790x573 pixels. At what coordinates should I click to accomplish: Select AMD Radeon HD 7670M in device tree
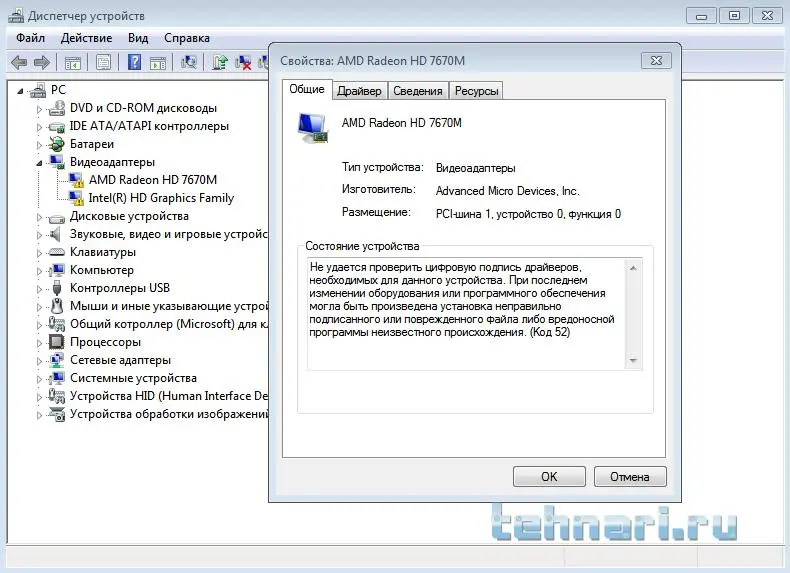click(153, 180)
